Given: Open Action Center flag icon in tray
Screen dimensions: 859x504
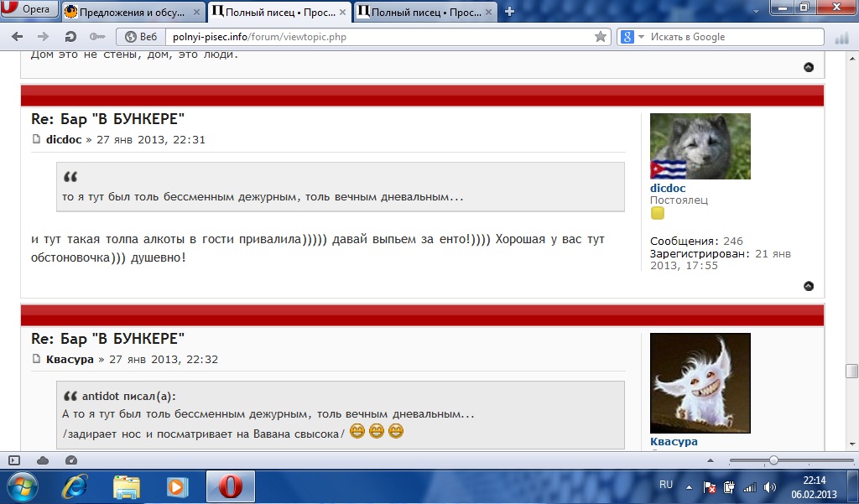Looking at the screenshot, I should (710, 487).
